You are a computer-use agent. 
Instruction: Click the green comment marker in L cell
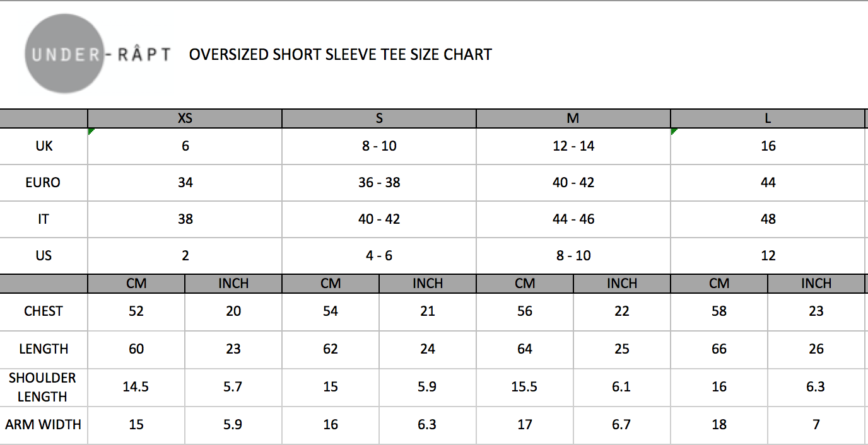[x=674, y=131]
